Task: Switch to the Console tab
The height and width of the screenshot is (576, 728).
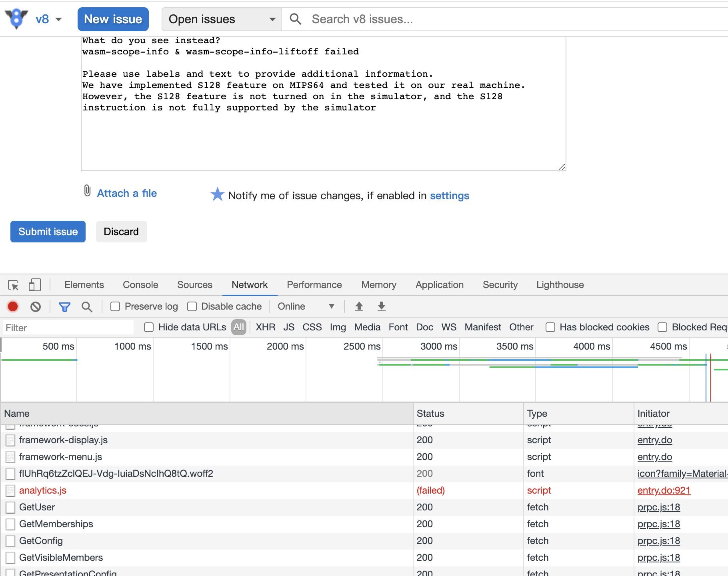Action: click(x=140, y=285)
